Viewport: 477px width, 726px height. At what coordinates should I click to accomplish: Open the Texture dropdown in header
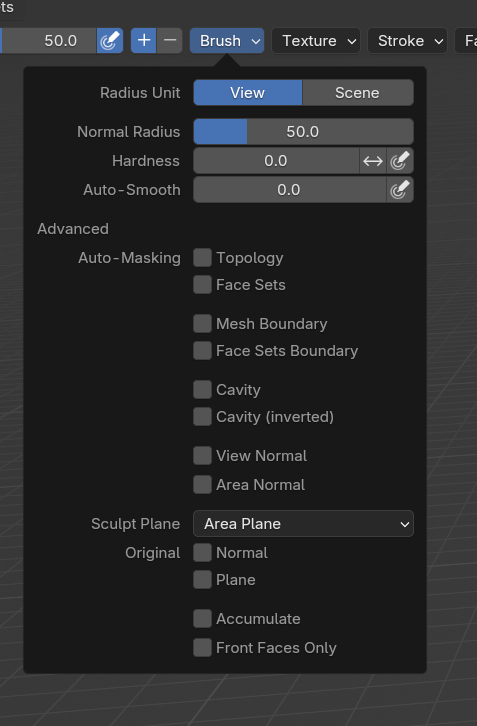316,41
